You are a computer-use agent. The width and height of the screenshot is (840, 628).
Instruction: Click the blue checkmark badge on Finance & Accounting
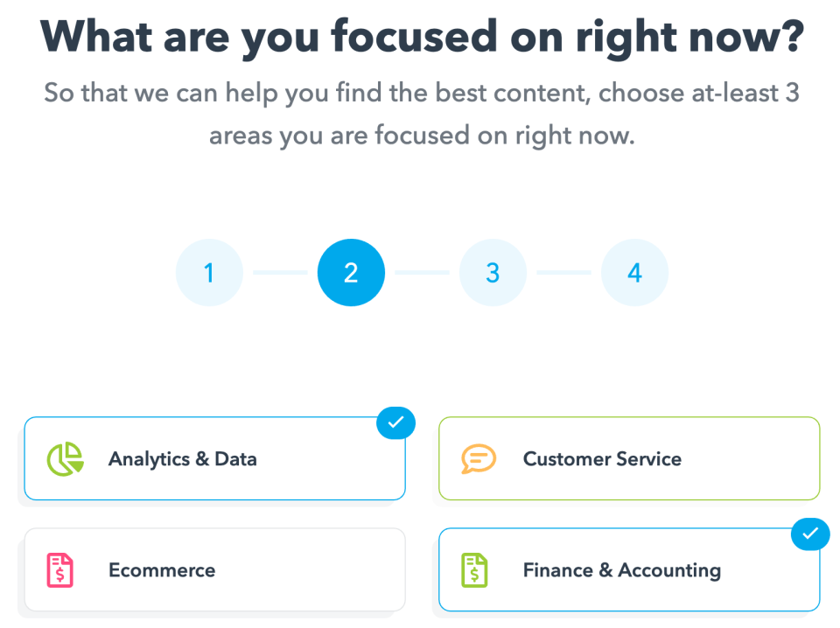click(810, 532)
